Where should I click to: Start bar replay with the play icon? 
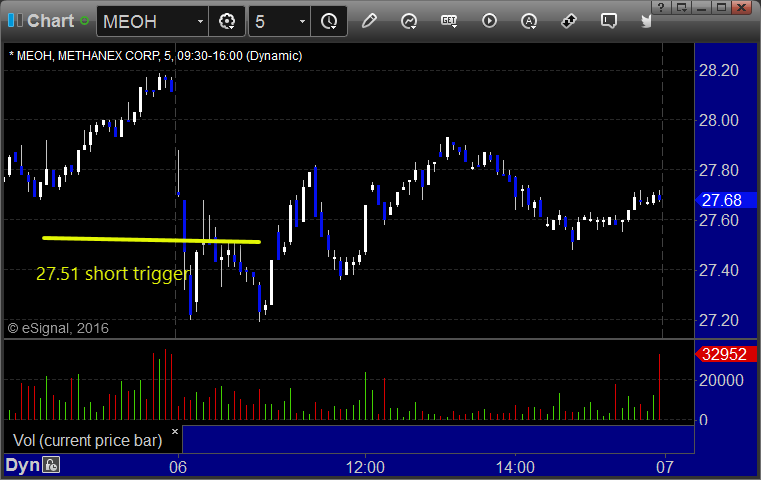tap(489, 21)
